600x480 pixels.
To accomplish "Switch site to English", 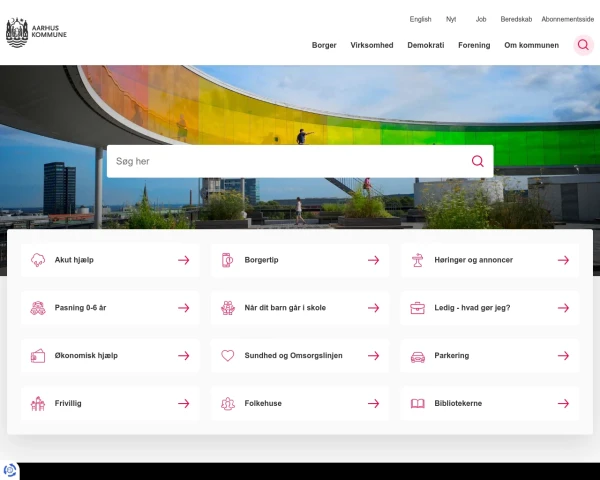I will click(x=420, y=19).
